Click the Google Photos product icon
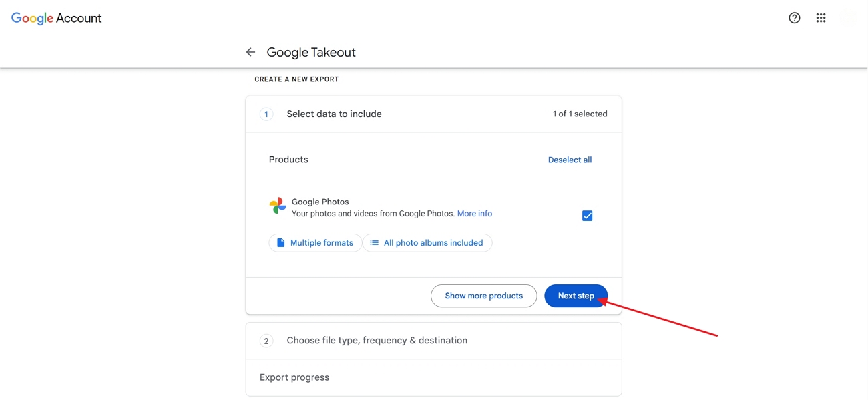 [x=277, y=206]
